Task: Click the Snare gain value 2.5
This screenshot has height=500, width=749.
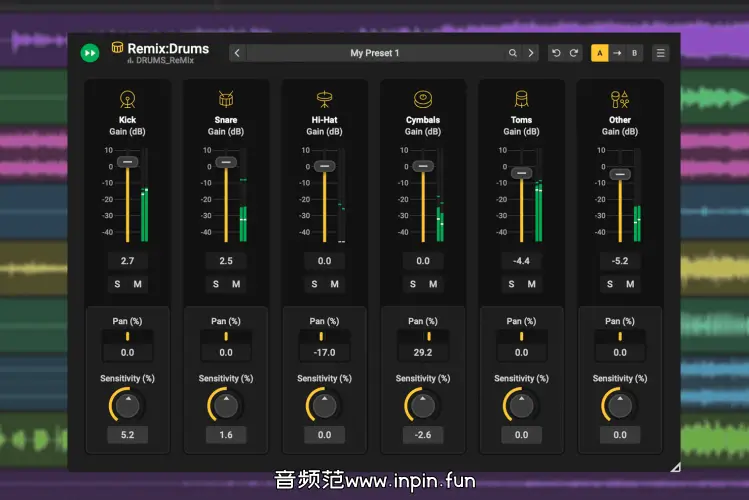Action: point(226,261)
